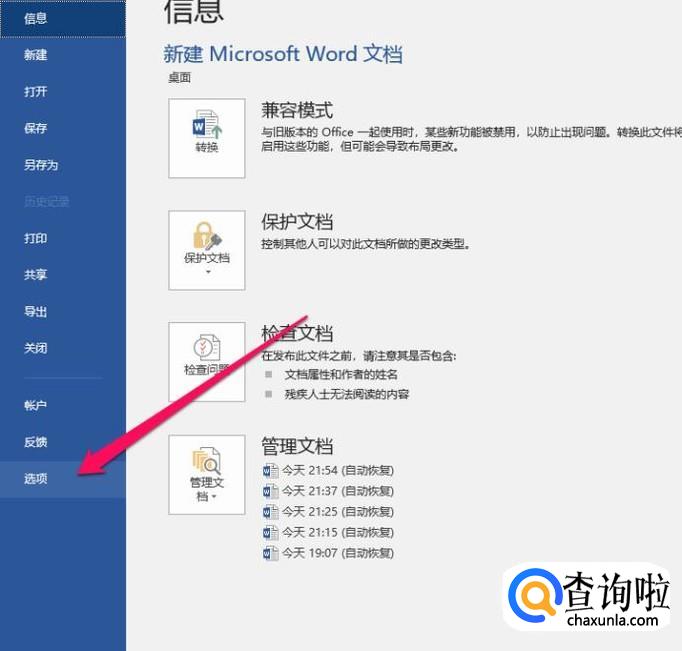Open the 管理文档 button dropdown
The width and height of the screenshot is (682, 651).
pos(207,475)
